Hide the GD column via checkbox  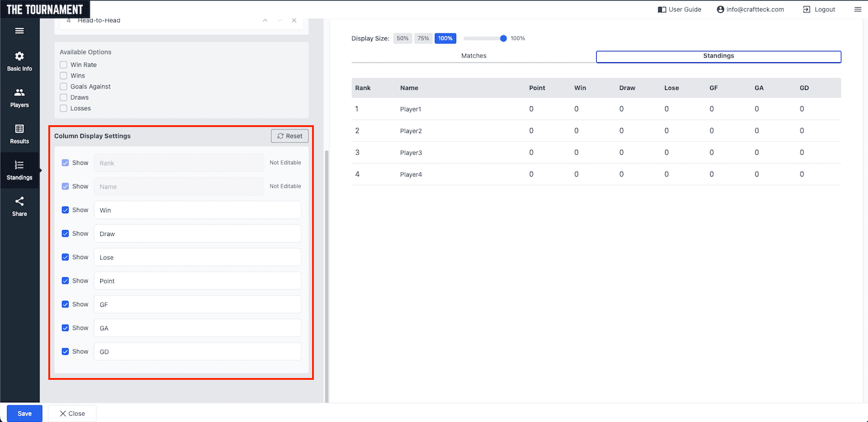(x=65, y=351)
